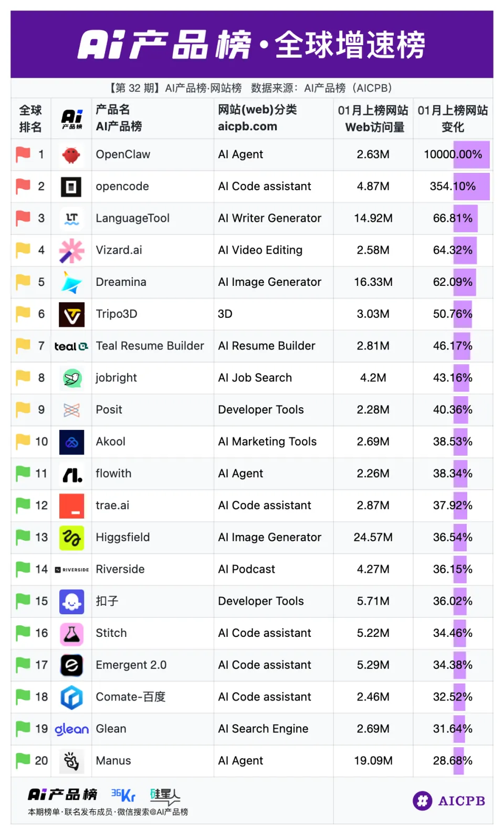Screen dimensions: 504x835
Task: Click the 10000.00% purple growth bar
Action: click(x=471, y=154)
